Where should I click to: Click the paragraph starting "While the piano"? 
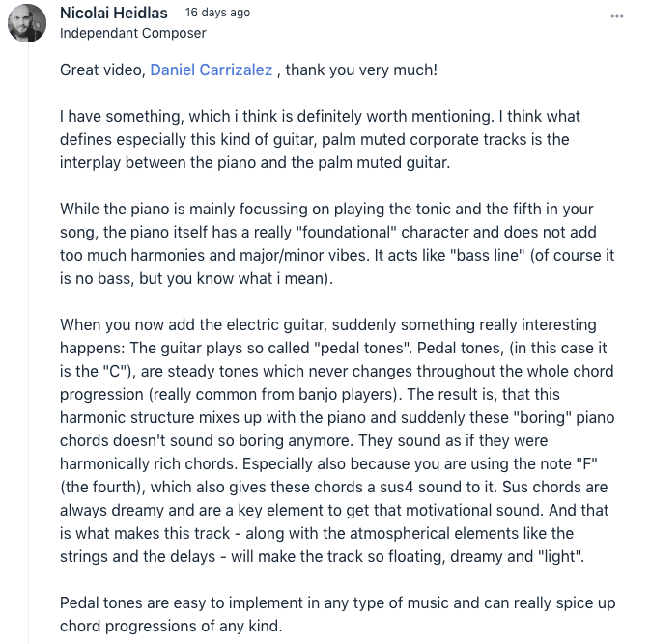(x=337, y=243)
